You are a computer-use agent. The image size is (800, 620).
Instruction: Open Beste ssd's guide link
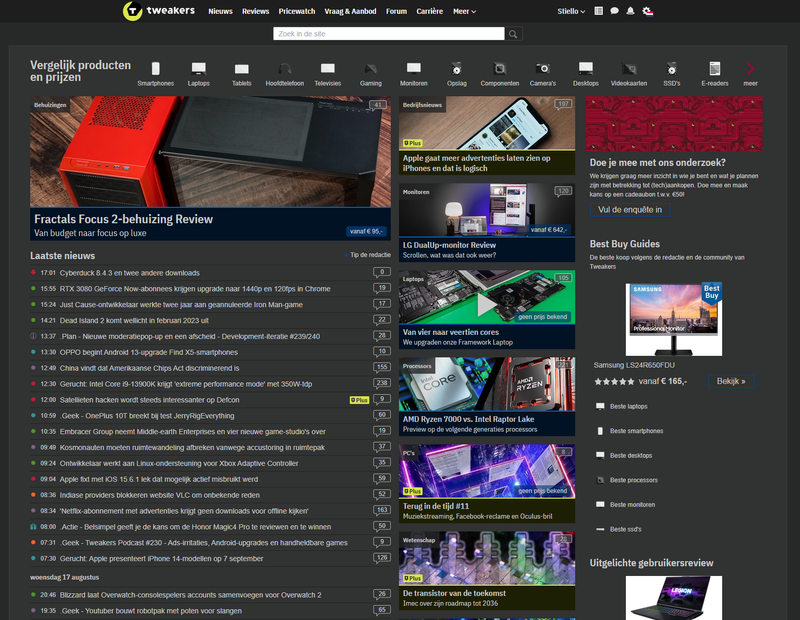[626, 529]
